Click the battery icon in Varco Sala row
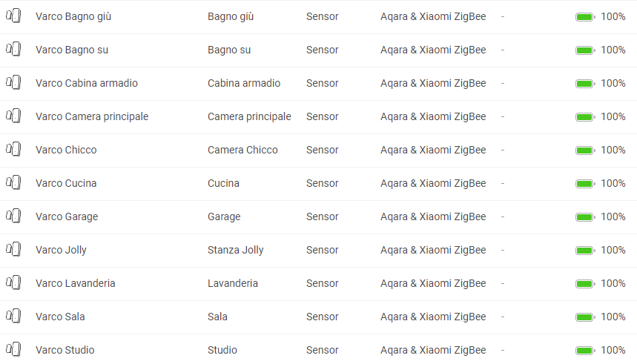The height and width of the screenshot is (364, 637). pos(585,317)
